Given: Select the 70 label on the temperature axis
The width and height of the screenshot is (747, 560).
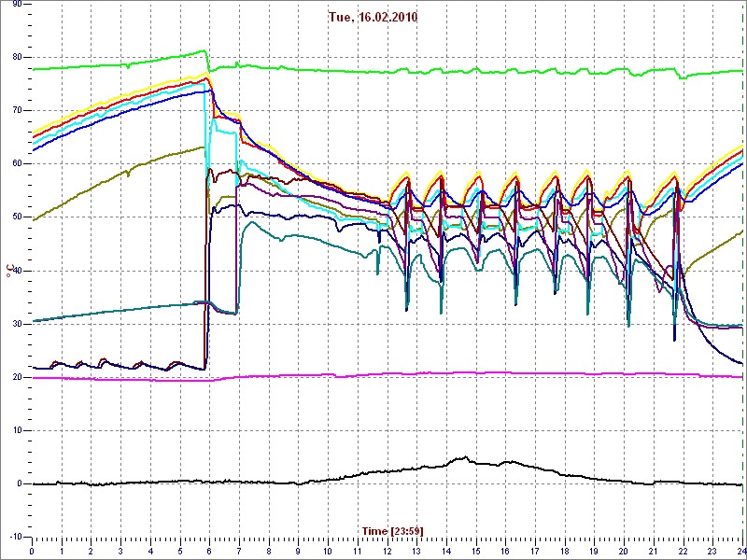Looking at the screenshot, I should 16,110.
